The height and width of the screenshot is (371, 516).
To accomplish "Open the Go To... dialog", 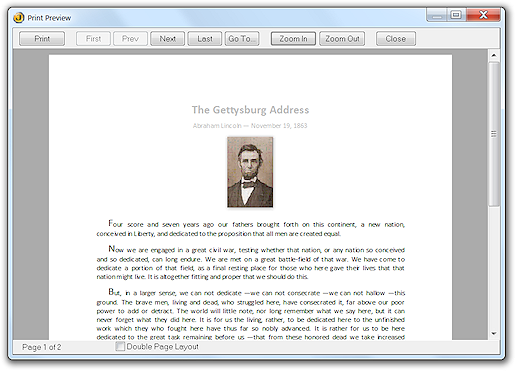I will (242, 39).
